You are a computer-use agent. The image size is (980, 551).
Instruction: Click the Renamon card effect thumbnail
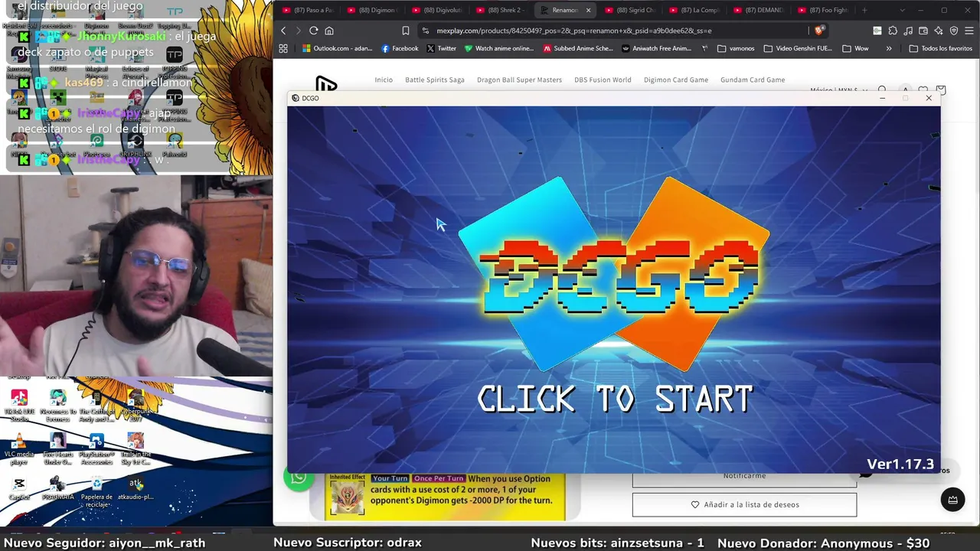[x=347, y=497]
